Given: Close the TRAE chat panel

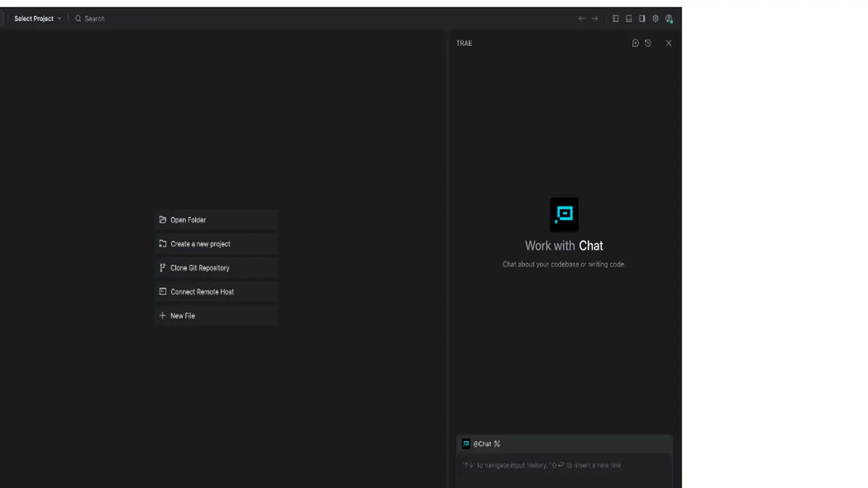Looking at the screenshot, I should (x=668, y=43).
